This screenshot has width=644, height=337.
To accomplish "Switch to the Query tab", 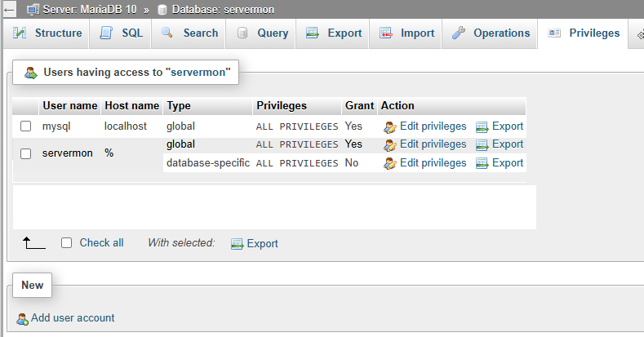I will click(x=261, y=33).
